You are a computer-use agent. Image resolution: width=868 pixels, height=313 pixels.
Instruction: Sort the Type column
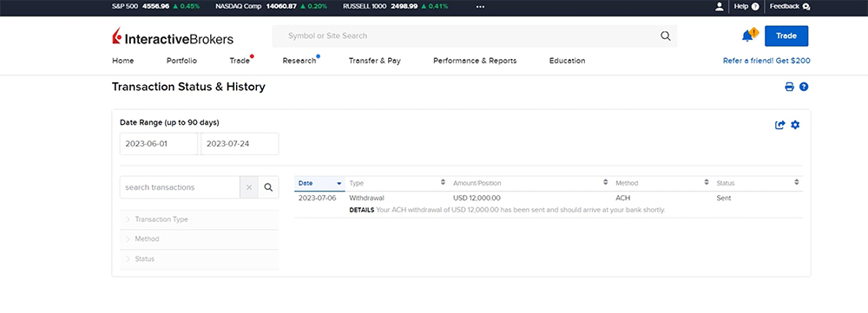[x=443, y=182]
